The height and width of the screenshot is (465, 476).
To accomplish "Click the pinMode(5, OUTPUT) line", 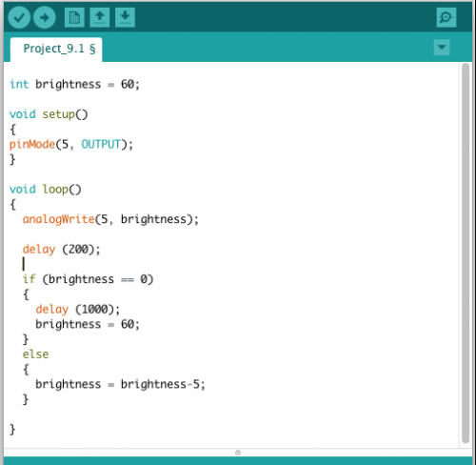I will point(71,145).
